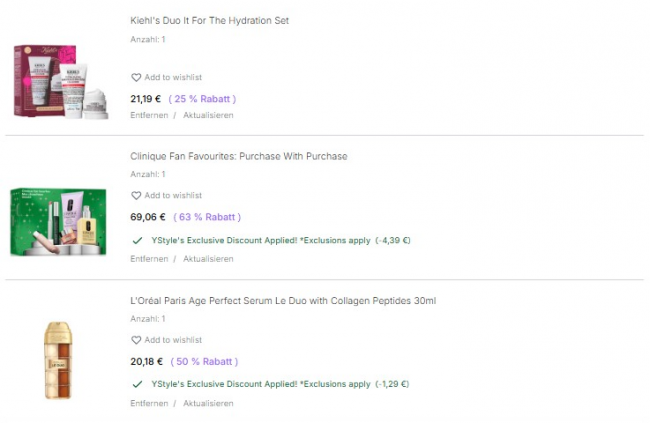Click the 63 % Rabatt discount label
The height and width of the screenshot is (423, 650).
[x=207, y=217]
